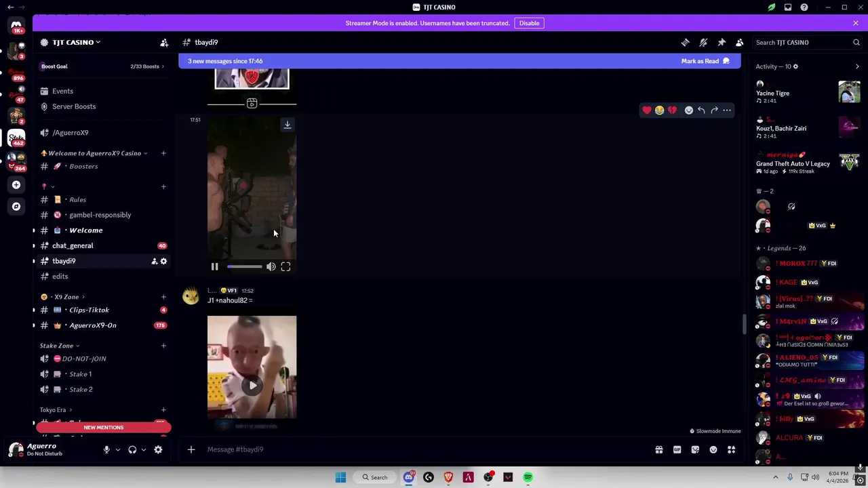Open audio output options arrow
This screenshot has width=868, height=488.
[x=143, y=449]
